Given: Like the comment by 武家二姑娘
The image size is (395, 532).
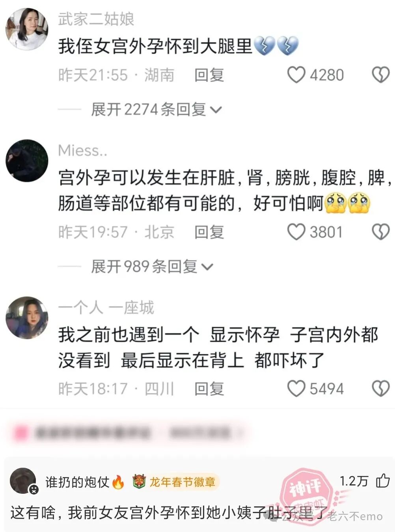Looking at the screenshot, I should (x=296, y=75).
